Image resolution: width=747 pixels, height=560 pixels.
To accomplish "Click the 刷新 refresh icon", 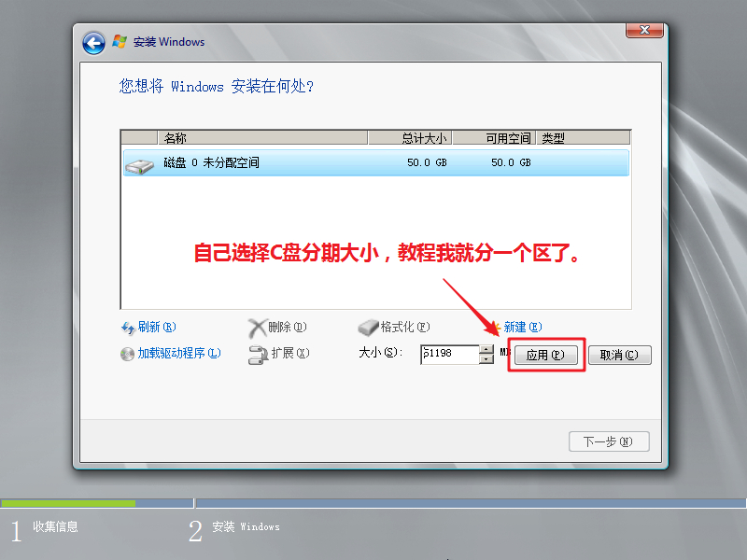I will (129, 328).
